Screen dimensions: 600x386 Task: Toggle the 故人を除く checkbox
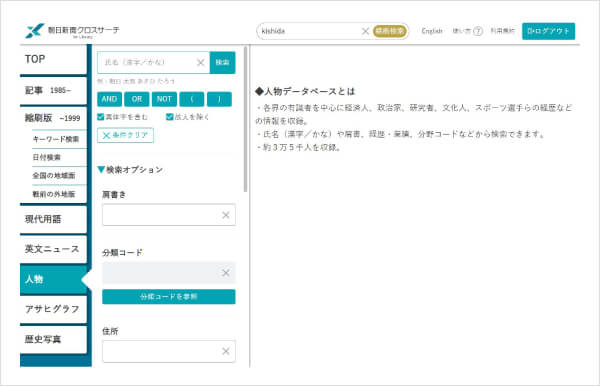[170, 117]
